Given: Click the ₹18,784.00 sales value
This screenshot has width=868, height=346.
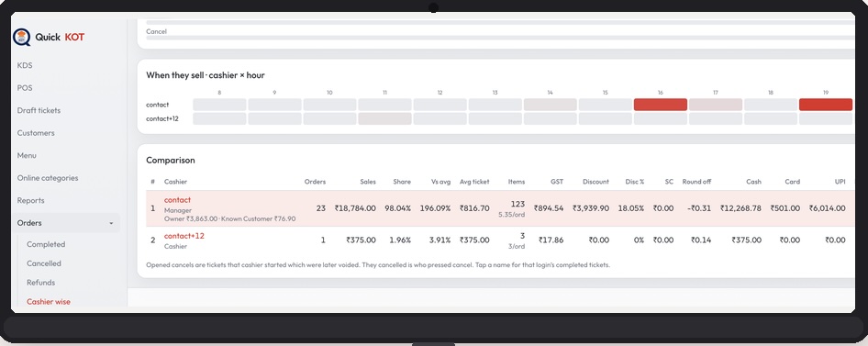Looking at the screenshot, I should click(x=355, y=208).
